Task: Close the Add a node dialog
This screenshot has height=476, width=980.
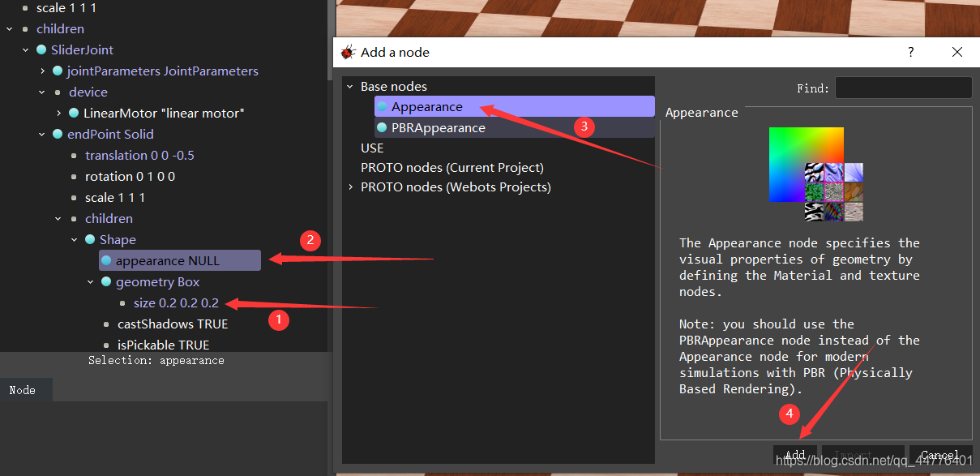Action: pos(957,52)
